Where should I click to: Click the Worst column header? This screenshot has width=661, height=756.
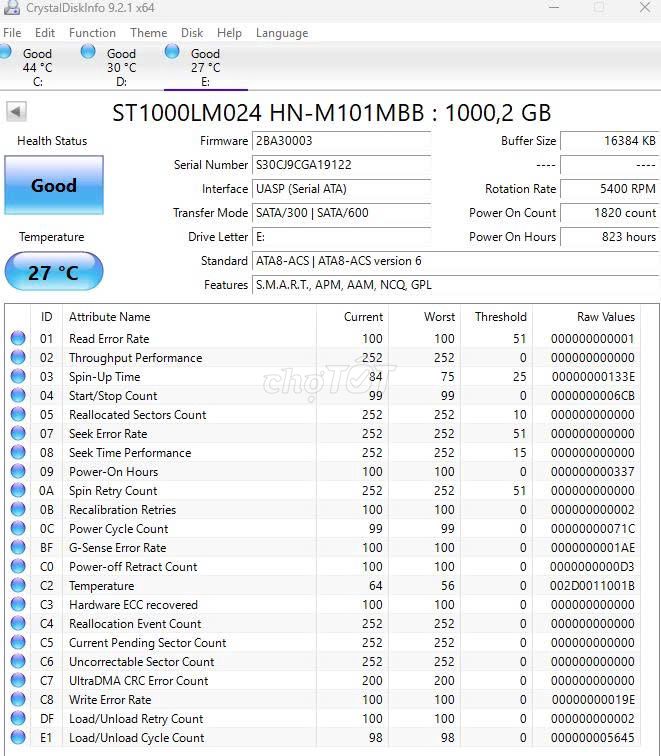439,317
